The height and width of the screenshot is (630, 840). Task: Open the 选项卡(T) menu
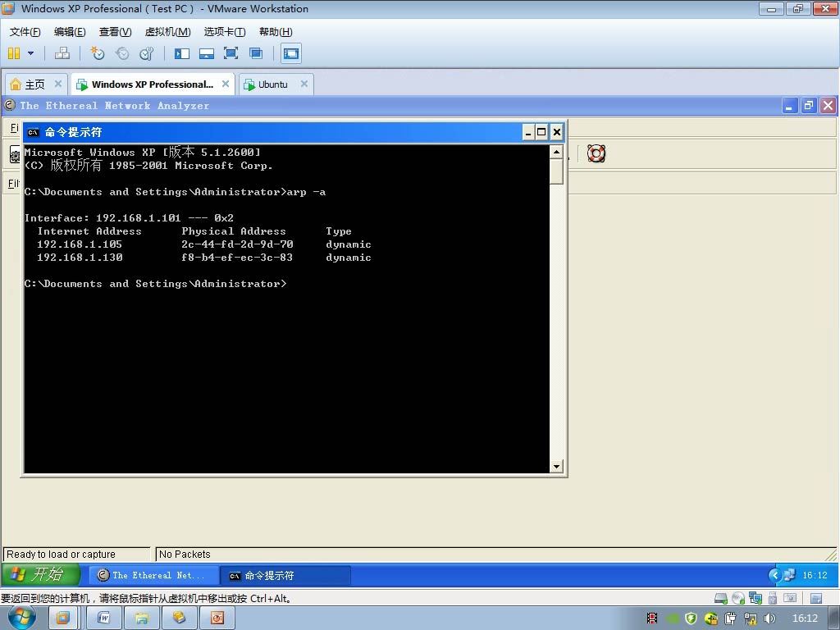(225, 32)
